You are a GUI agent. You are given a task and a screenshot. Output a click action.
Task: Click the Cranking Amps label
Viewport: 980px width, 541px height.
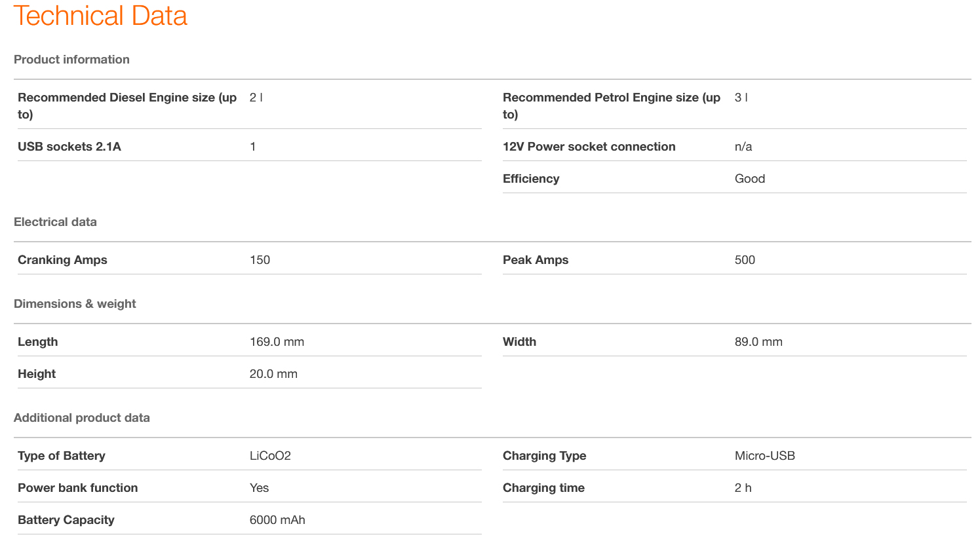click(62, 260)
